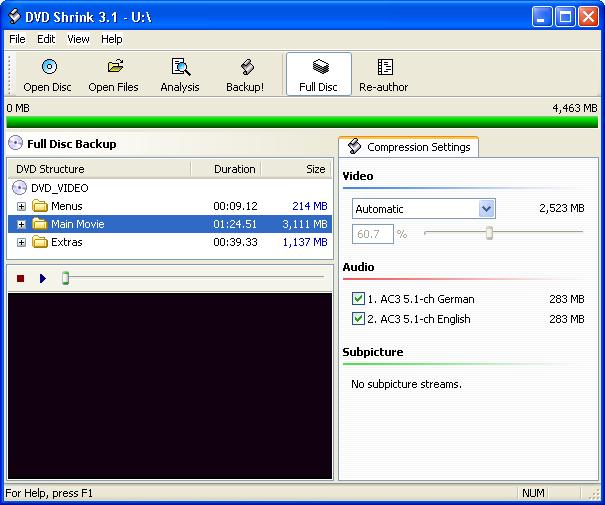Click the 01:24.51 duration value
This screenshot has width=605, height=505.
pos(235,224)
